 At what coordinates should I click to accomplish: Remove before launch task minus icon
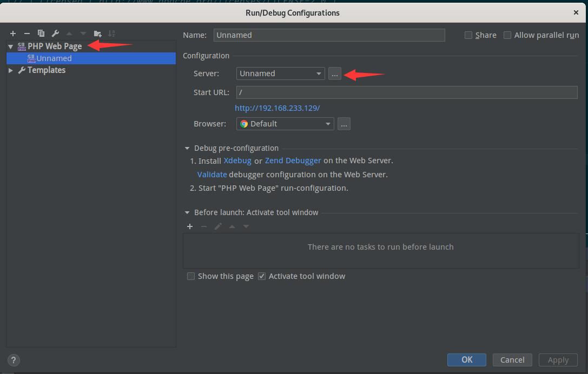[x=204, y=226]
